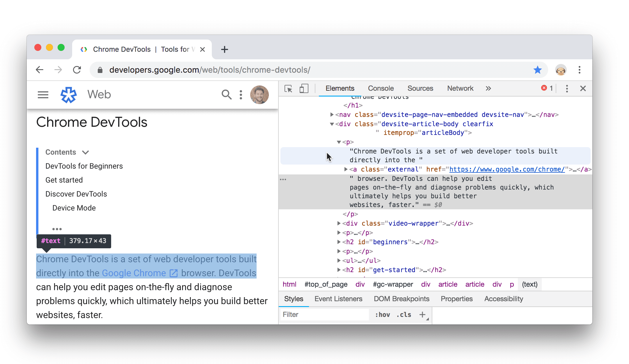629x364 pixels.
Task: Toggle the p element disclosure triangle
Action: (x=339, y=142)
